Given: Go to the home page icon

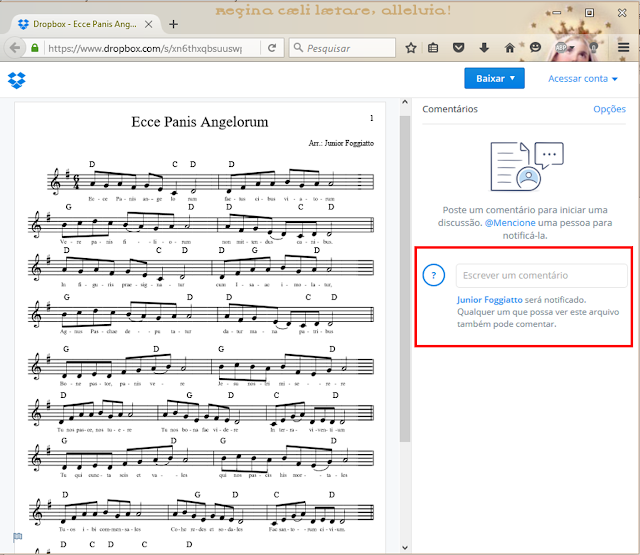Looking at the screenshot, I should [509, 48].
